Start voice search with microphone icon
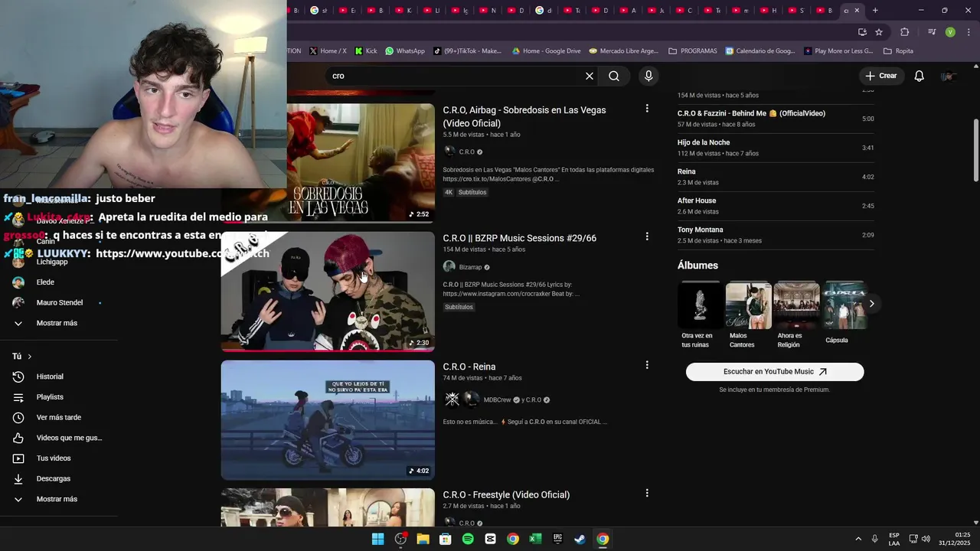 [648, 76]
